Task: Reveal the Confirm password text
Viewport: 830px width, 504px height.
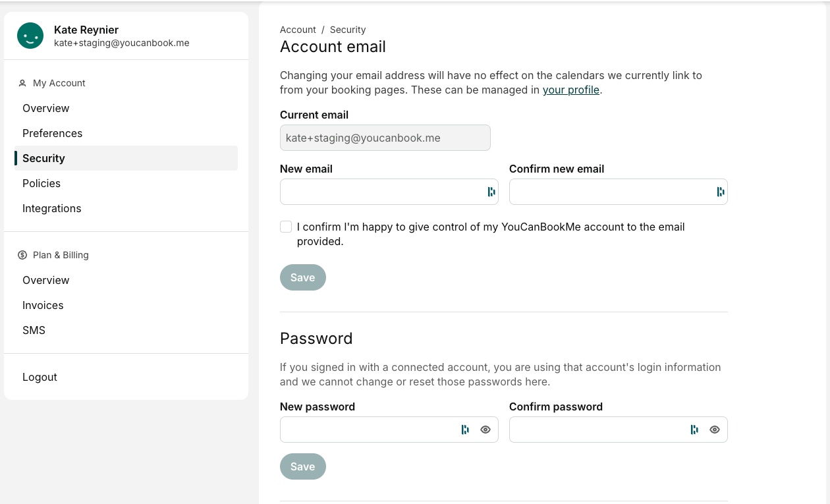Action: [x=715, y=430]
